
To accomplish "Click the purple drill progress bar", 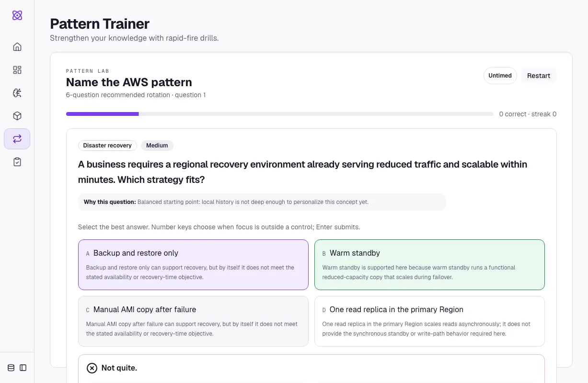I will click(x=280, y=114).
